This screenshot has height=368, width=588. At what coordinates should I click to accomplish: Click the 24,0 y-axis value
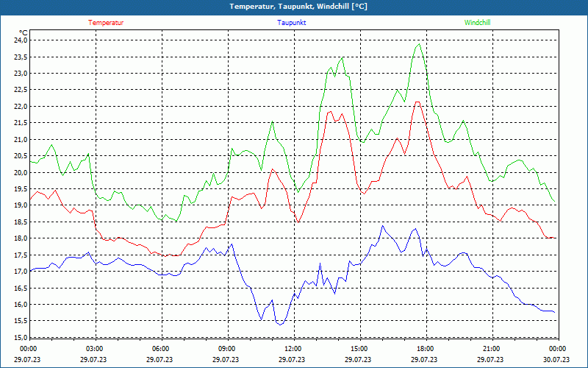click(x=20, y=40)
